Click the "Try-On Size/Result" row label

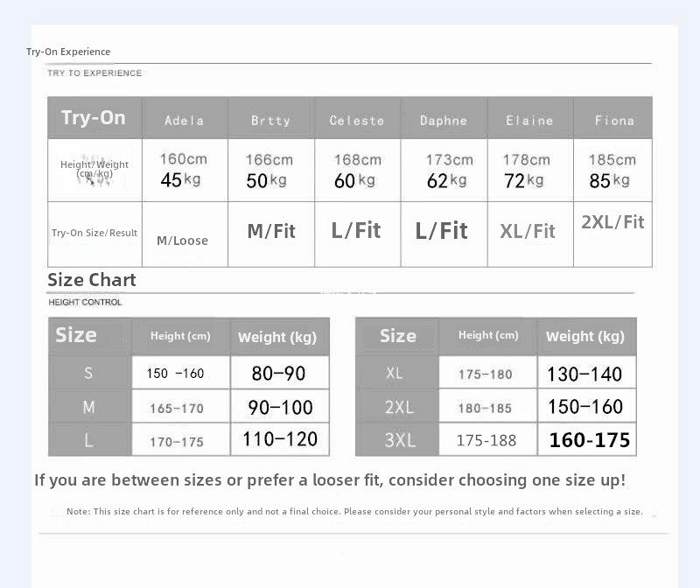point(94,233)
